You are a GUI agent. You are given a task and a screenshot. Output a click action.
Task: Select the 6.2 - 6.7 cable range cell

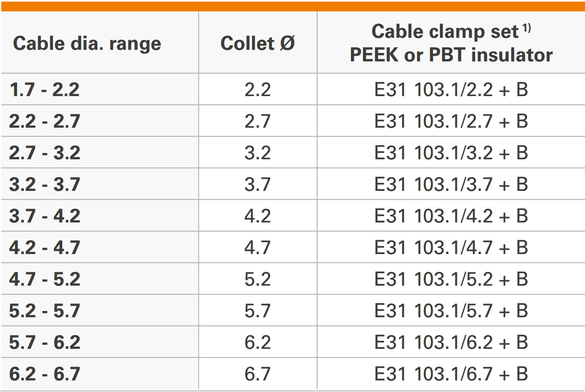(x=44, y=374)
